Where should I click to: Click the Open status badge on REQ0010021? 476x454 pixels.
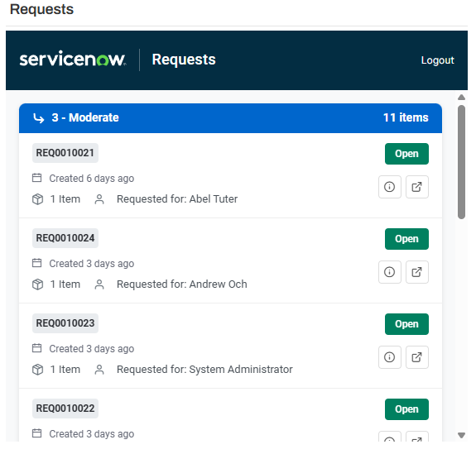pos(406,154)
